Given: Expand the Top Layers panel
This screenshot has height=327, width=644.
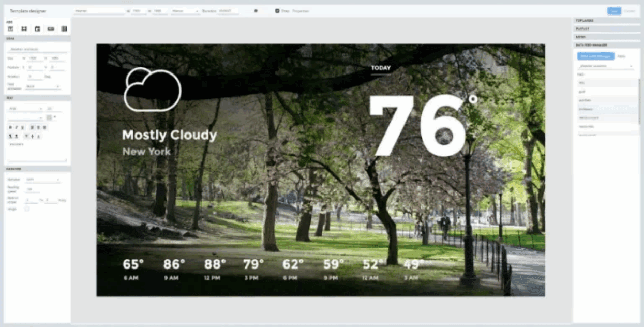Looking at the screenshot, I should click(606, 21).
